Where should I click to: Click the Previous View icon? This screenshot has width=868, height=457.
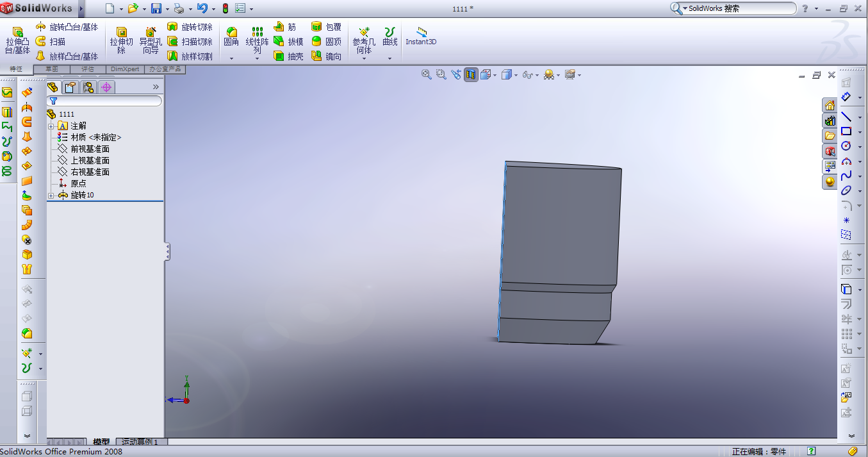point(455,74)
